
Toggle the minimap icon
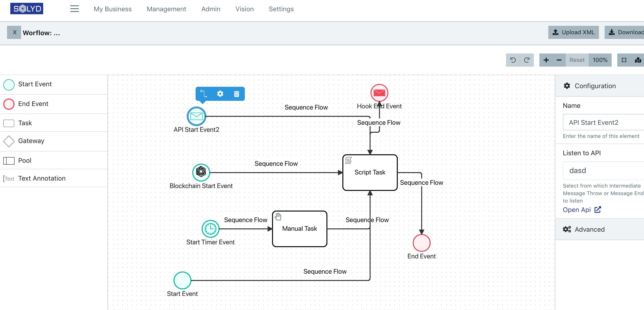(x=638, y=60)
